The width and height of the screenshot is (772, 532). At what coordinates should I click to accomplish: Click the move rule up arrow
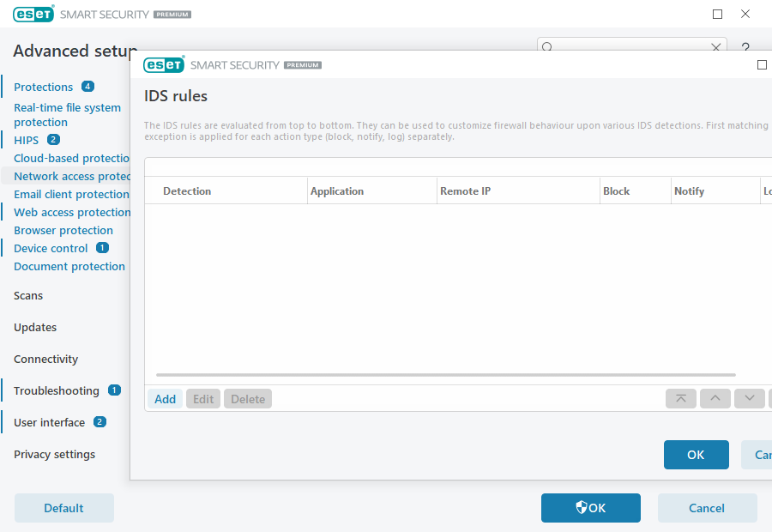(x=715, y=399)
